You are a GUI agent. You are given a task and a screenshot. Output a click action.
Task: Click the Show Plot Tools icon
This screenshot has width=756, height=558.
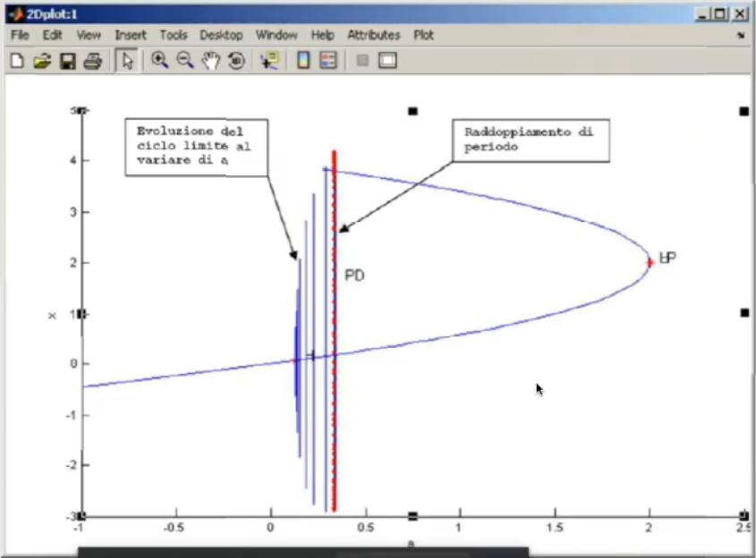point(387,61)
